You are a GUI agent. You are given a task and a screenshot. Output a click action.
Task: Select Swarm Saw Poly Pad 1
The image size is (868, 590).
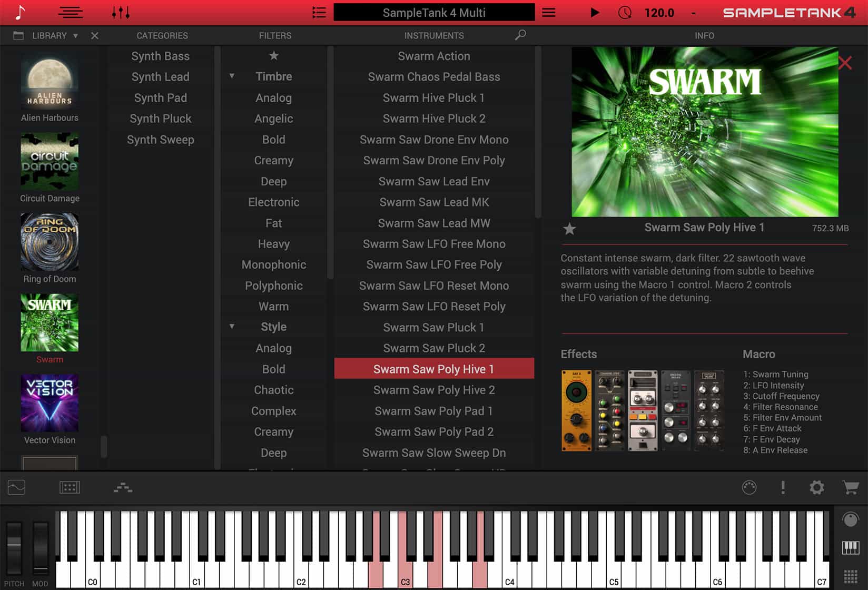pyautogui.click(x=434, y=411)
